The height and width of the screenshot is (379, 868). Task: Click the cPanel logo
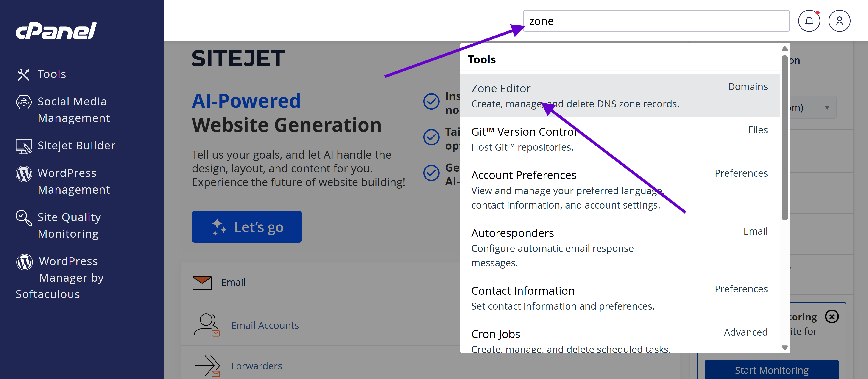point(56,31)
